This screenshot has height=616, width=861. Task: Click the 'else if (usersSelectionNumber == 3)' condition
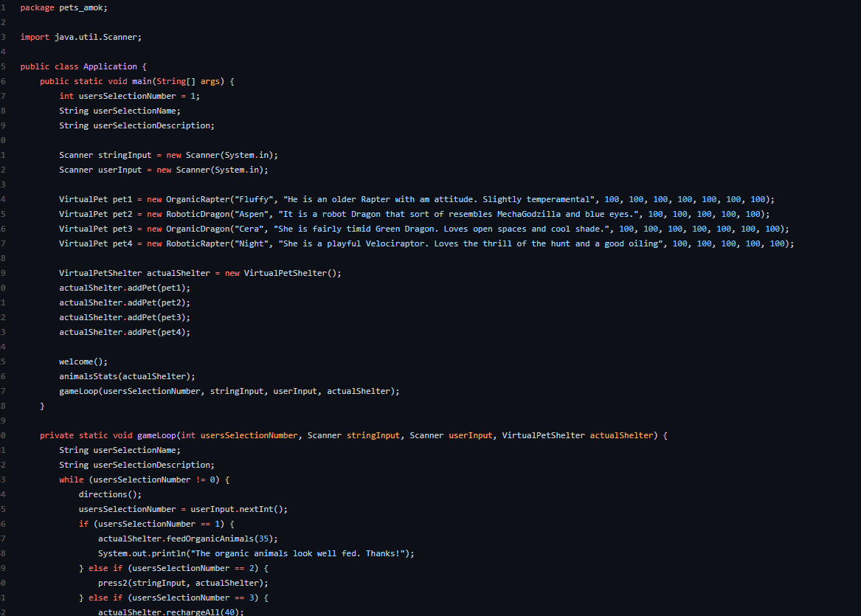tap(173, 598)
